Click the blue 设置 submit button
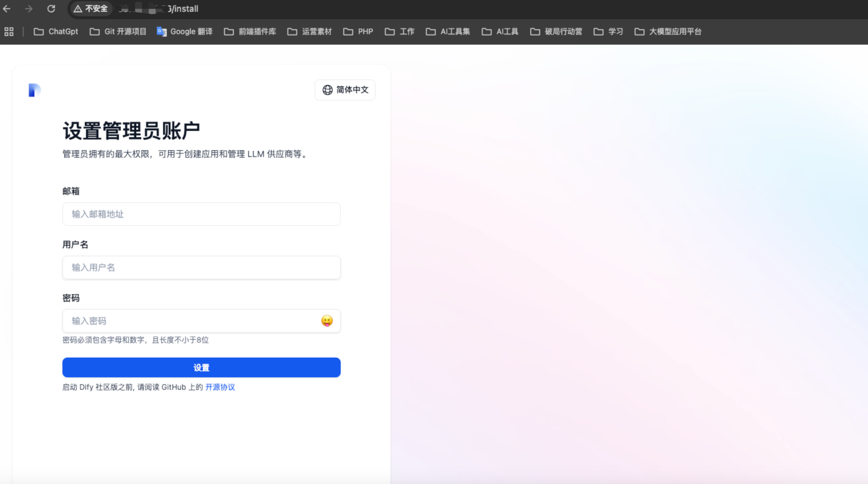This screenshot has width=868, height=484. pos(201,367)
